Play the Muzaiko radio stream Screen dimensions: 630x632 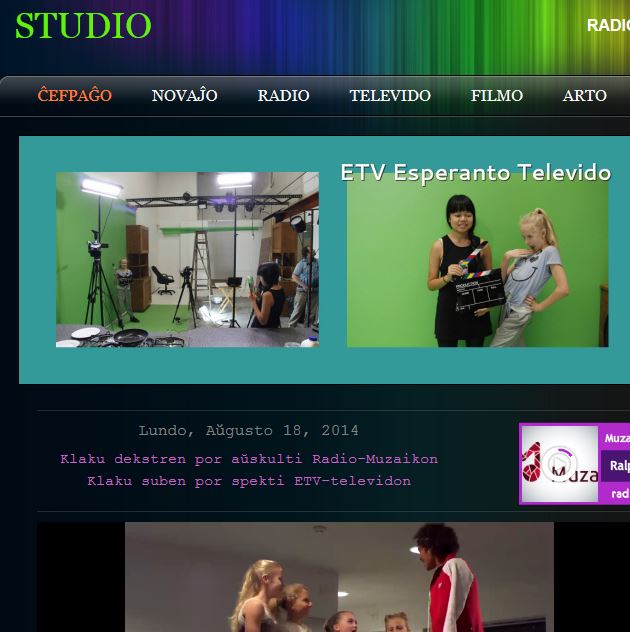[x=560, y=466]
